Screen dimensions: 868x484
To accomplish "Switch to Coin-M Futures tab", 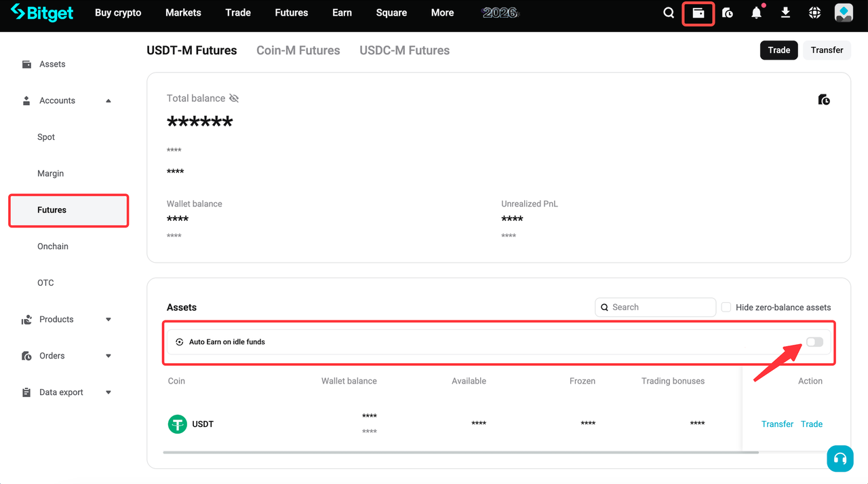I will click(298, 50).
